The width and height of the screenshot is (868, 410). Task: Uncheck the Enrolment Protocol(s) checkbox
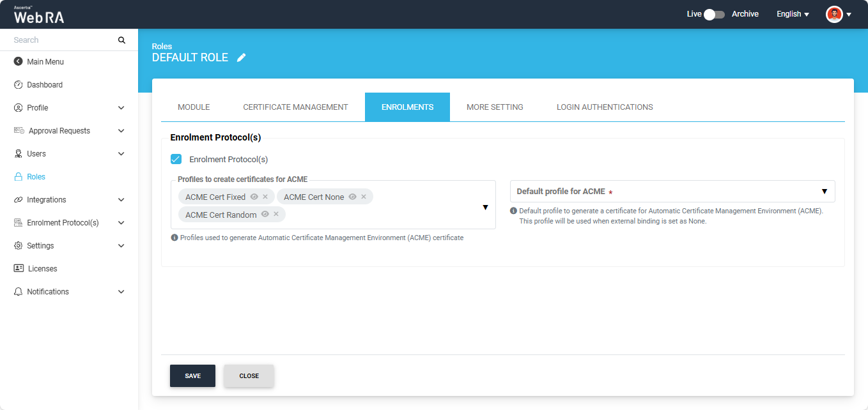point(176,159)
